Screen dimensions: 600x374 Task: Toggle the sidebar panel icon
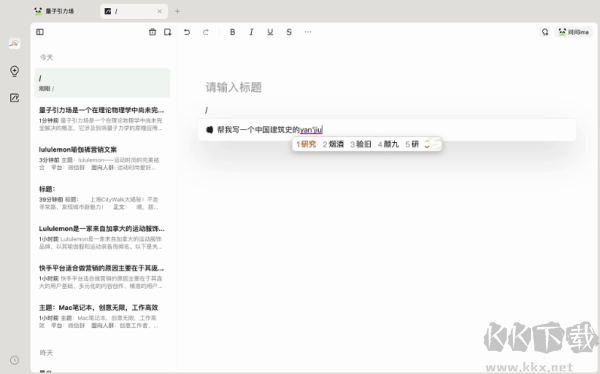pyautogui.click(x=40, y=32)
